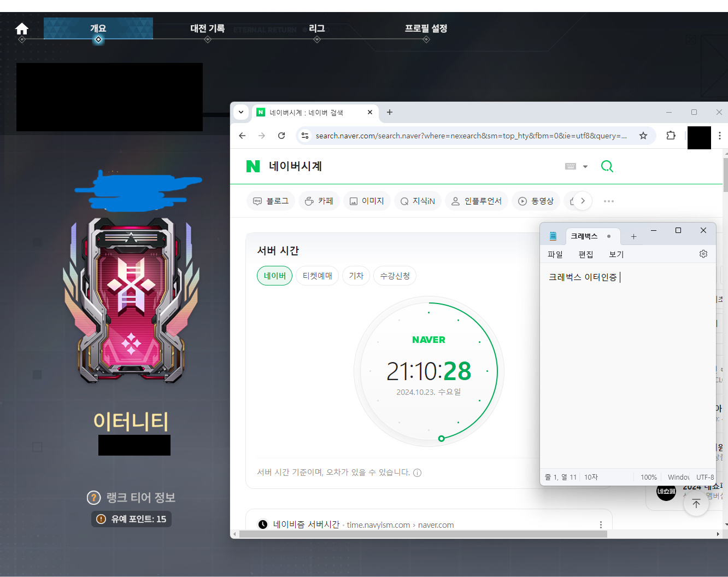Open the 편집 menu in Notepad
Viewport: 728px width, 577px height.
point(586,254)
